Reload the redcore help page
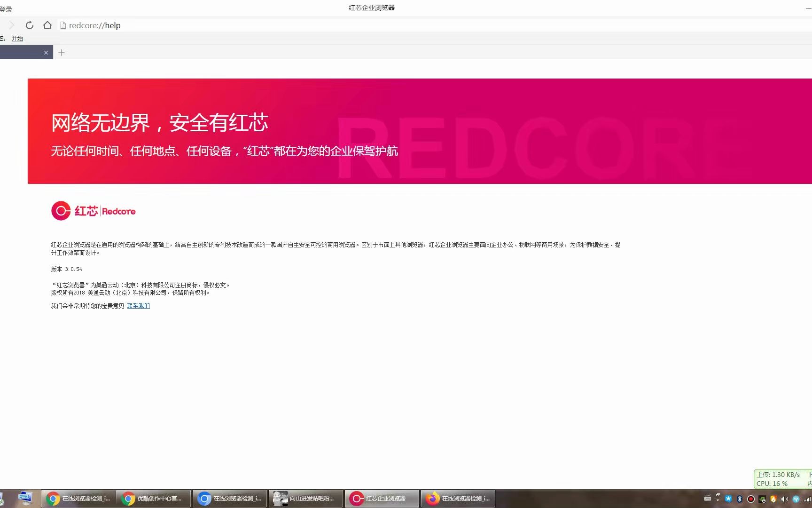The image size is (812, 508). click(30, 25)
